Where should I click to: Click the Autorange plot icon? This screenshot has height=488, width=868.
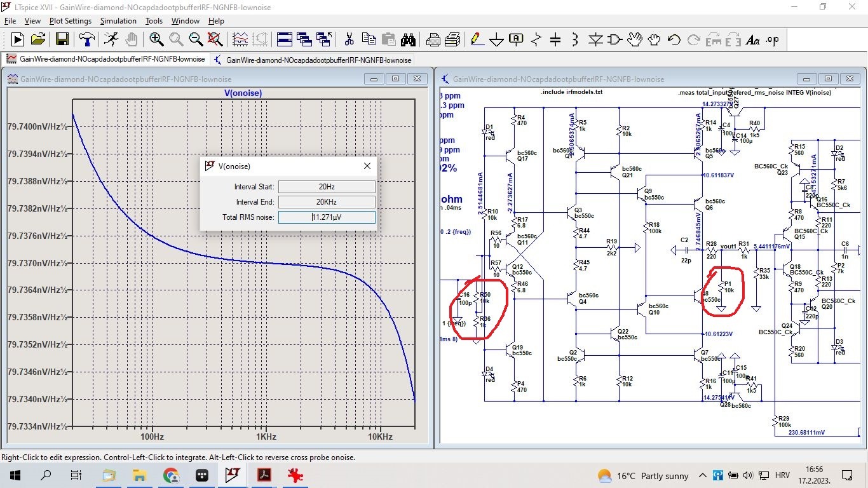[240, 40]
